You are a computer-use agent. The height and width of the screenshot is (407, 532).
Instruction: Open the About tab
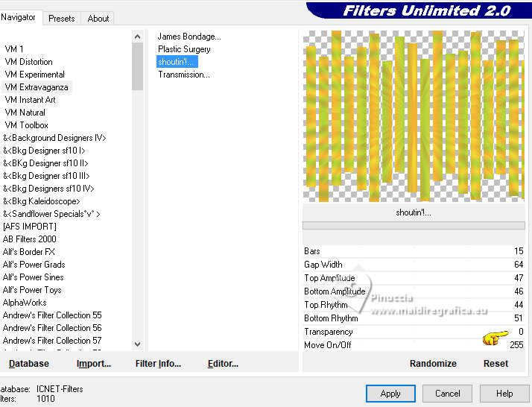(98, 19)
